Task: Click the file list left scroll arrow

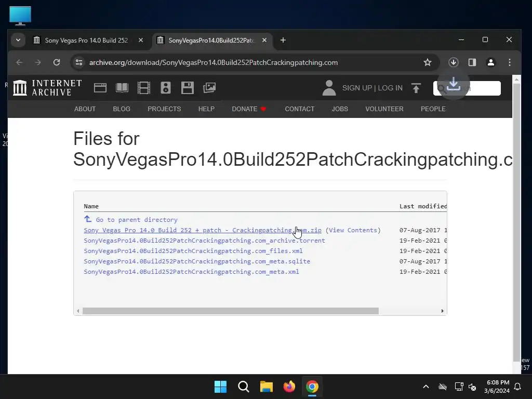Action: coord(78,311)
